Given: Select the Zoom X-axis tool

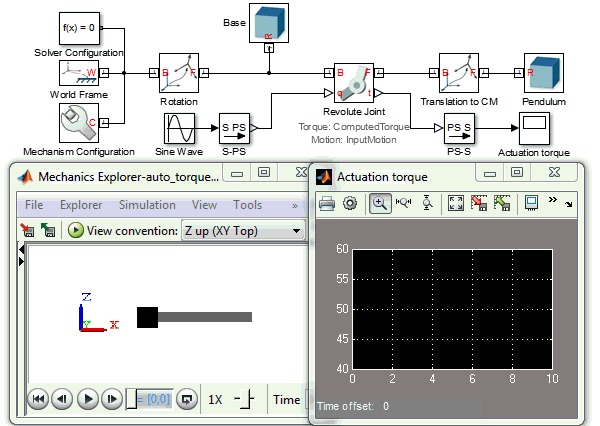Looking at the screenshot, I should (x=404, y=203).
